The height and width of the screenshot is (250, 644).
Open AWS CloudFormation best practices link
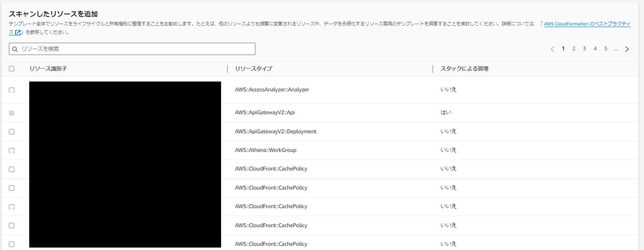tap(587, 24)
